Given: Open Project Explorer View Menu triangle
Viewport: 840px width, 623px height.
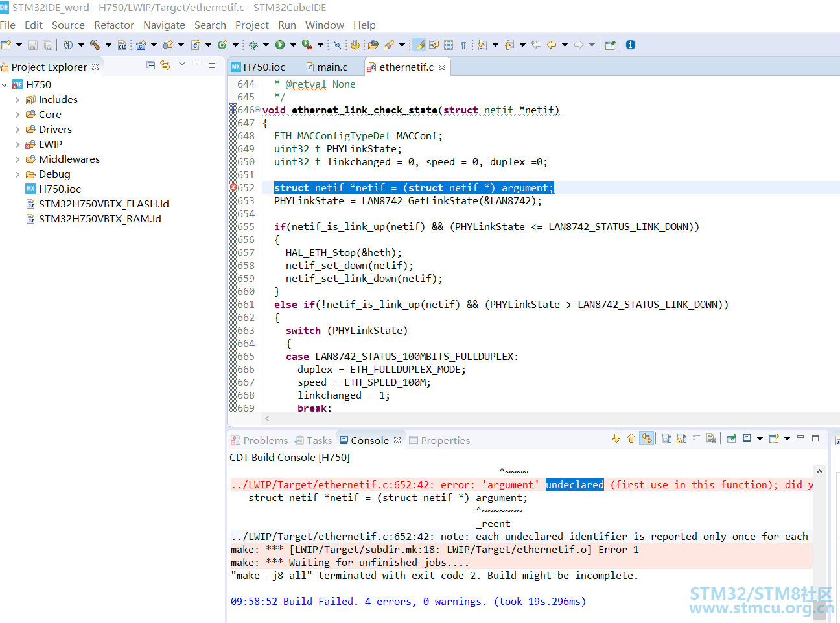Looking at the screenshot, I should (x=182, y=64).
